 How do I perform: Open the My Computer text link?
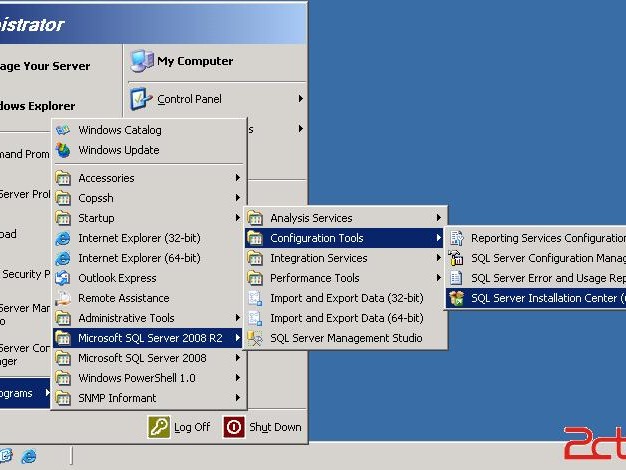click(195, 61)
